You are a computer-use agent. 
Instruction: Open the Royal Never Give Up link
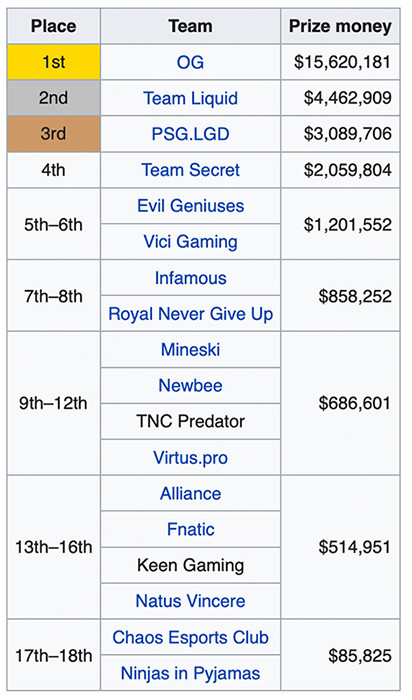(191, 314)
